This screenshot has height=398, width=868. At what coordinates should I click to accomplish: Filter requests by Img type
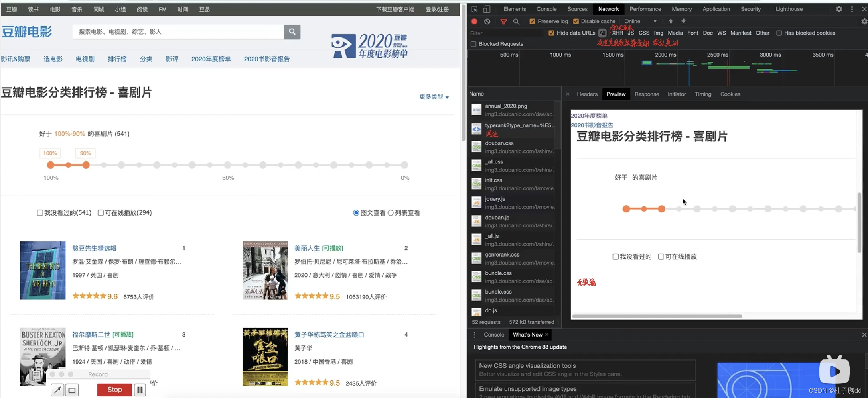point(659,33)
